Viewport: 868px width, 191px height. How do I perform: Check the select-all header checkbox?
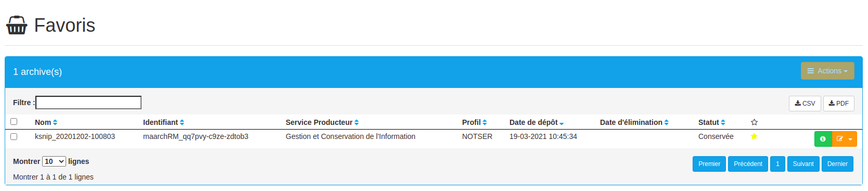(x=14, y=121)
